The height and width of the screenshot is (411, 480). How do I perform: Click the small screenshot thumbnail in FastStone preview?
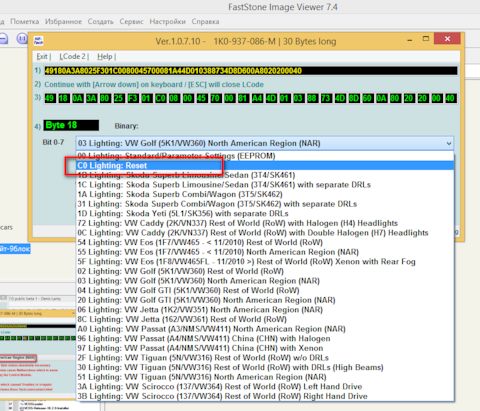click(38, 352)
